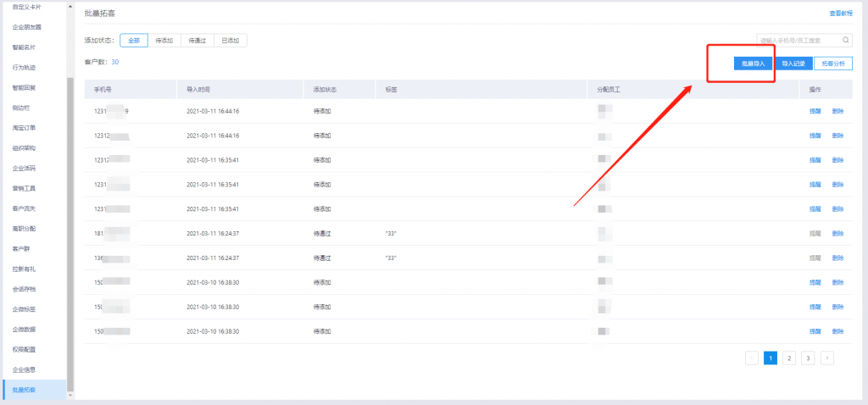Click the 导入记录 button

pyautogui.click(x=793, y=64)
